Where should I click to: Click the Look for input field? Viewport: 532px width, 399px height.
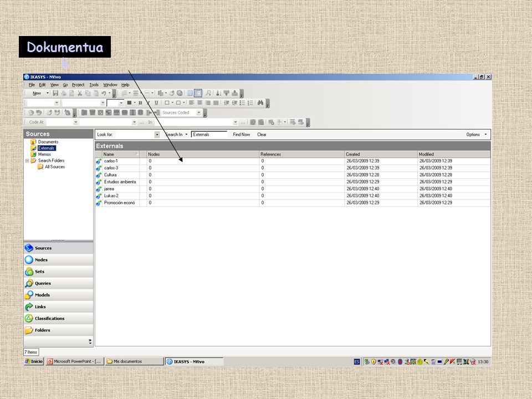[x=134, y=135]
